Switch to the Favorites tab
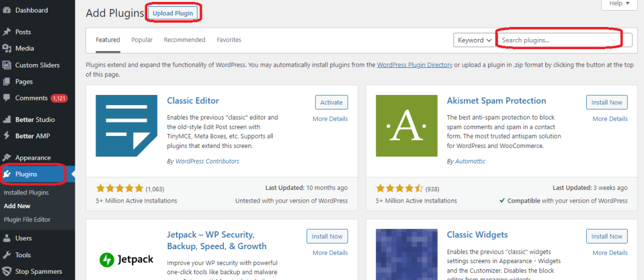This screenshot has width=644, height=280. point(229,40)
